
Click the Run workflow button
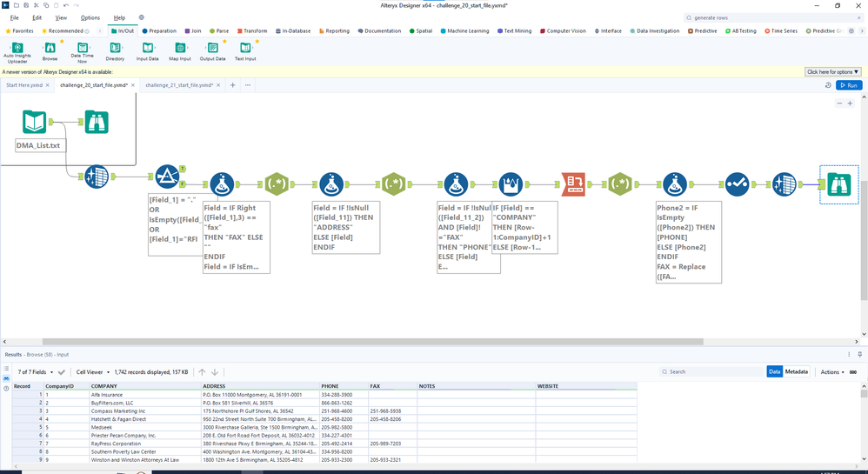point(848,85)
